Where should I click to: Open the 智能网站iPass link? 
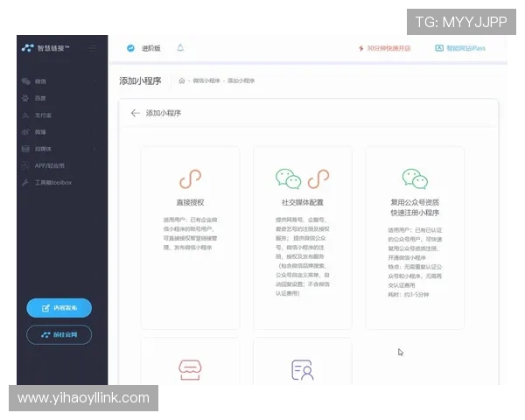click(x=460, y=48)
